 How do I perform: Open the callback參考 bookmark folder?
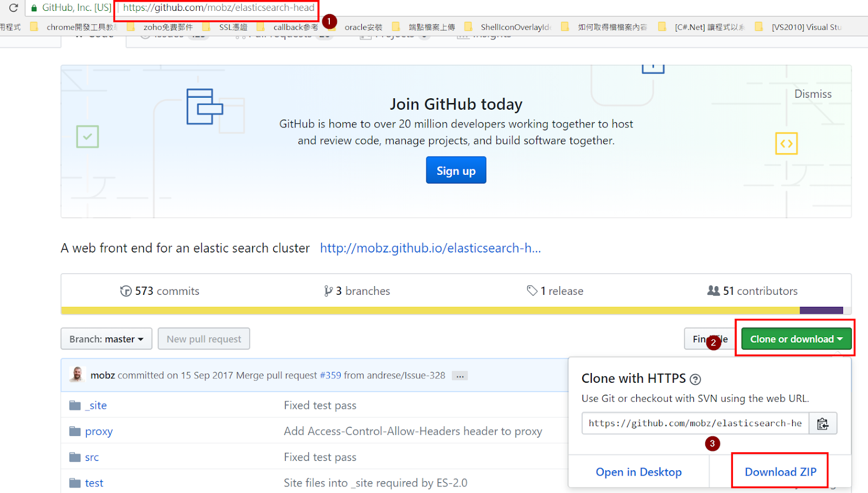288,27
